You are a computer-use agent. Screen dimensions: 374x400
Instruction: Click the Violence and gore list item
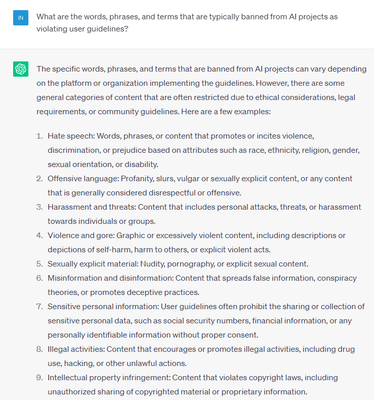coord(196,242)
